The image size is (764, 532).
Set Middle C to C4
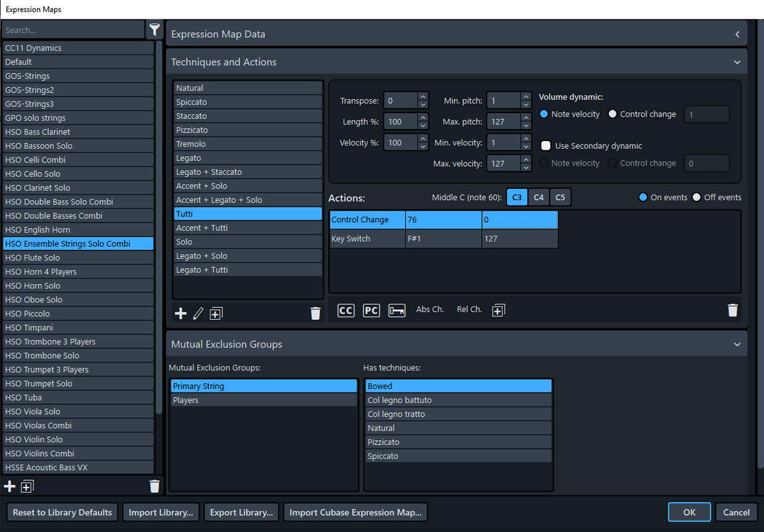point(538,198)
